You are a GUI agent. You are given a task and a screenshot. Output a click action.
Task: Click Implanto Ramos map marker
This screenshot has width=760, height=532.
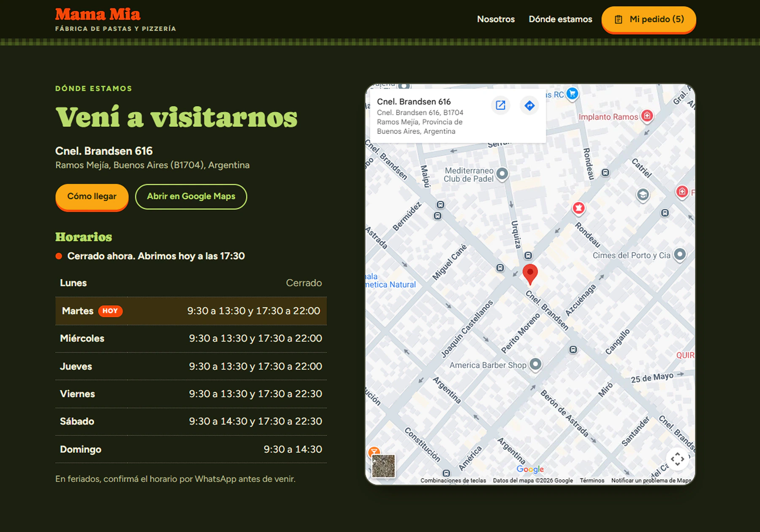point(647,116)
